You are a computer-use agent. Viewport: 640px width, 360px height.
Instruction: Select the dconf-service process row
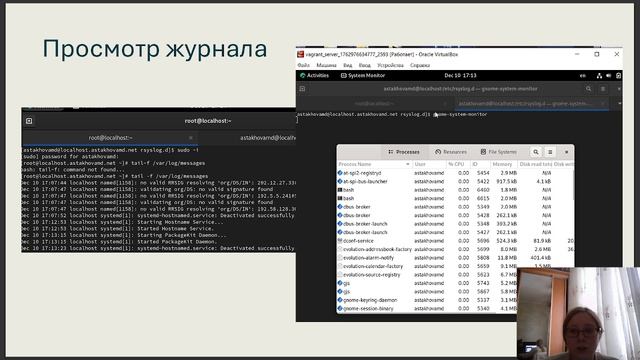(455, 241)
